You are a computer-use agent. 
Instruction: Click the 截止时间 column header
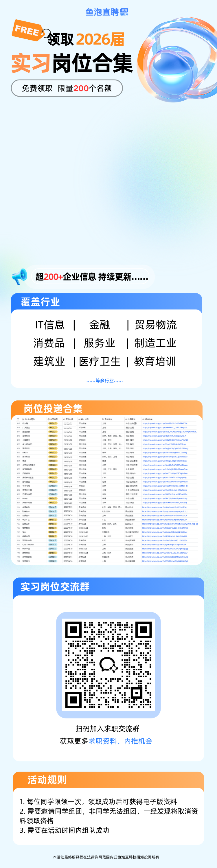[x=84, y=419]
